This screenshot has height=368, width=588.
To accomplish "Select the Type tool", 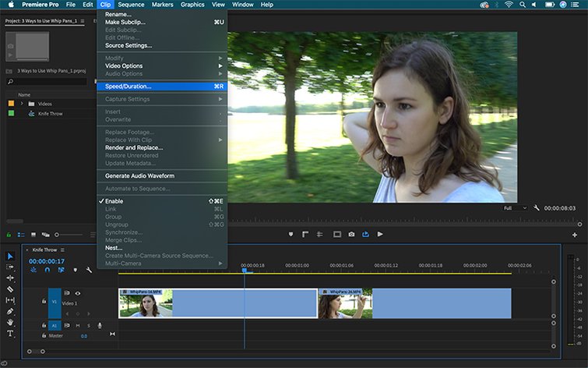I will (x=10, y=333).
